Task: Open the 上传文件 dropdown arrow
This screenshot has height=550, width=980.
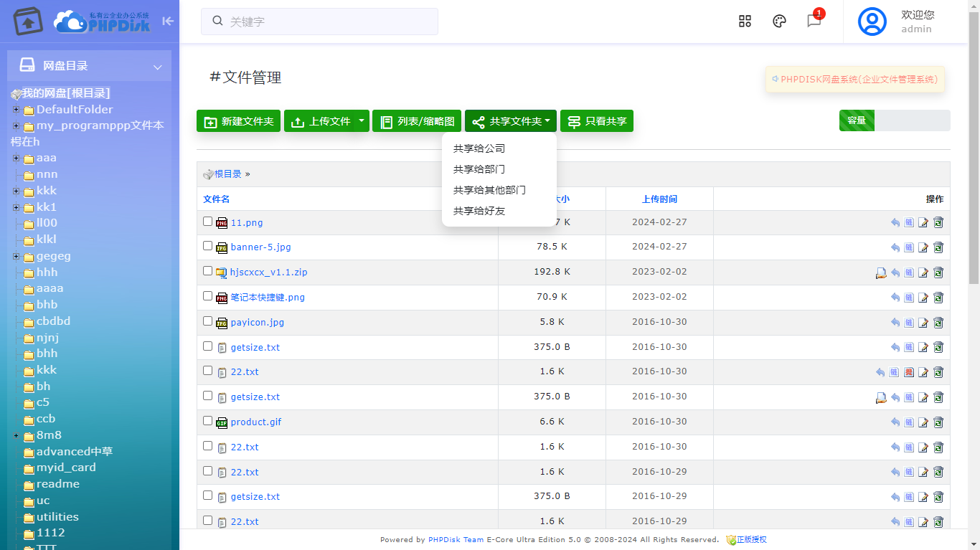Action: (x=362, y=120)
